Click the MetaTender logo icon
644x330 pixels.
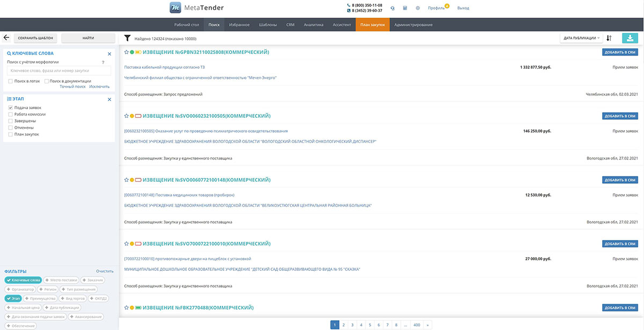coord(175,8)
